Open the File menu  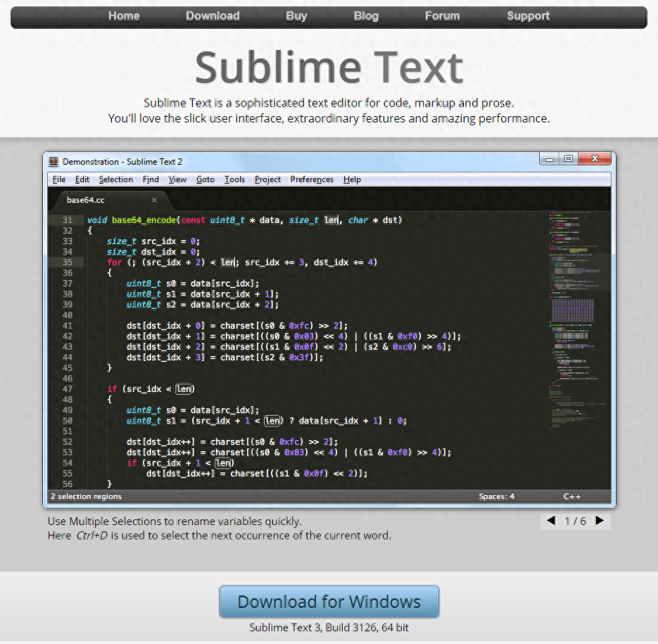point(58,179)
